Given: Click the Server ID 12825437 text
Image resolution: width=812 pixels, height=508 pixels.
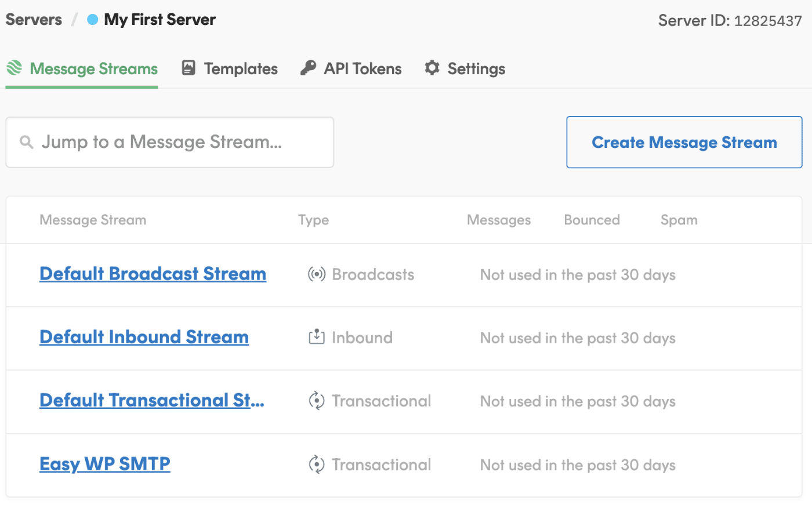Looking at the screenshot, I should click(730, 21).
